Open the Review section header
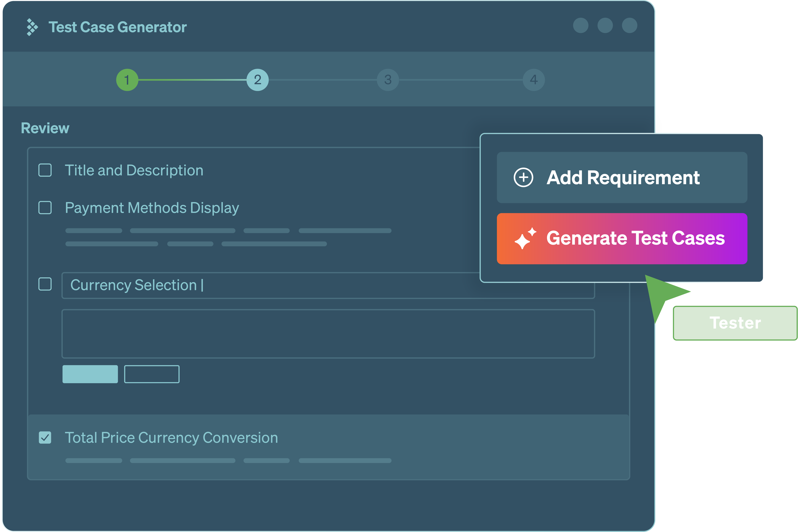This screenshot has height=532, width=798. (x=45, y=128)
